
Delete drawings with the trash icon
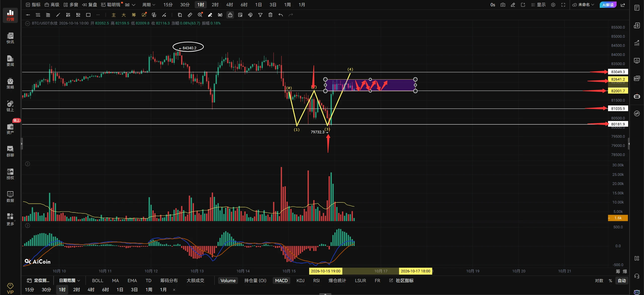click(270, 15)
